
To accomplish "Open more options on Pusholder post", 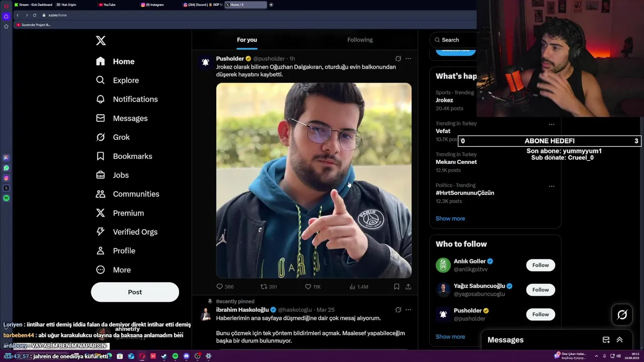I will [x=408, y=58].
